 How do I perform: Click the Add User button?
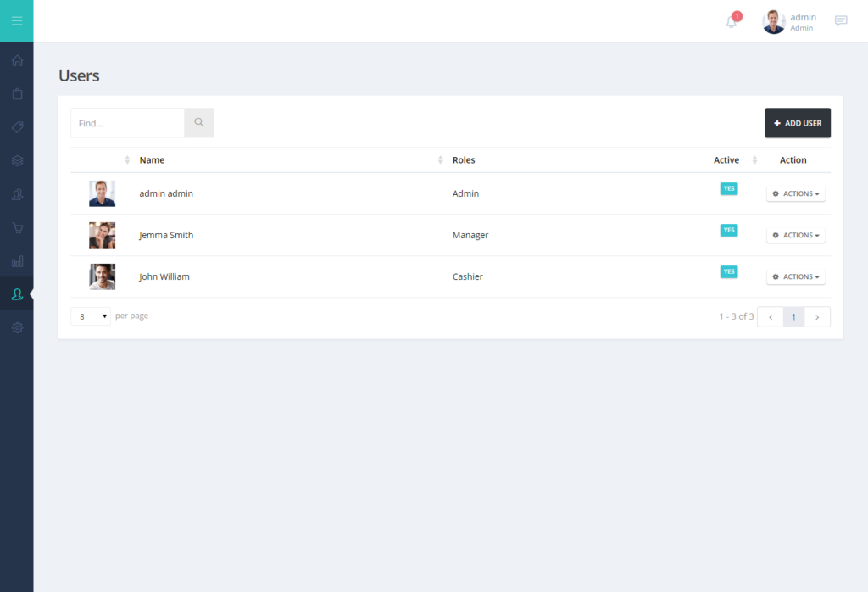(798, 123)
